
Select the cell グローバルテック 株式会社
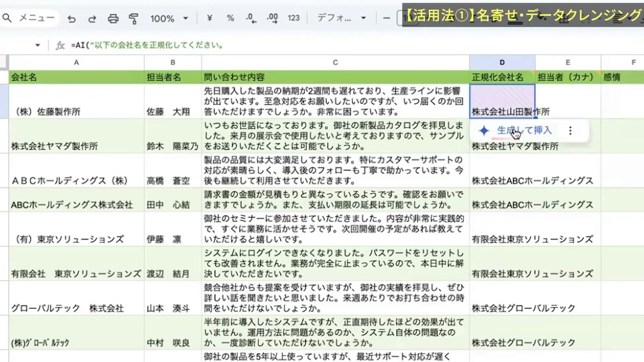pyautogui.click(x=76, y=298)
